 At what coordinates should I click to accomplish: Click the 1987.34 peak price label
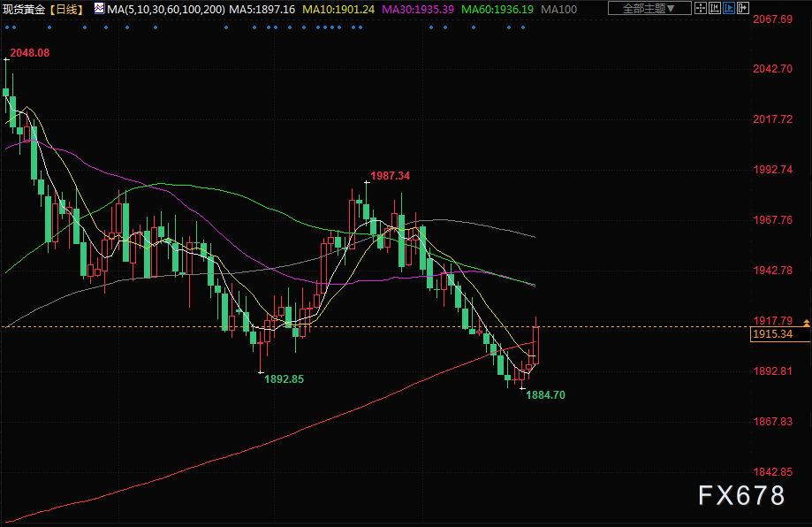(390, 176)
